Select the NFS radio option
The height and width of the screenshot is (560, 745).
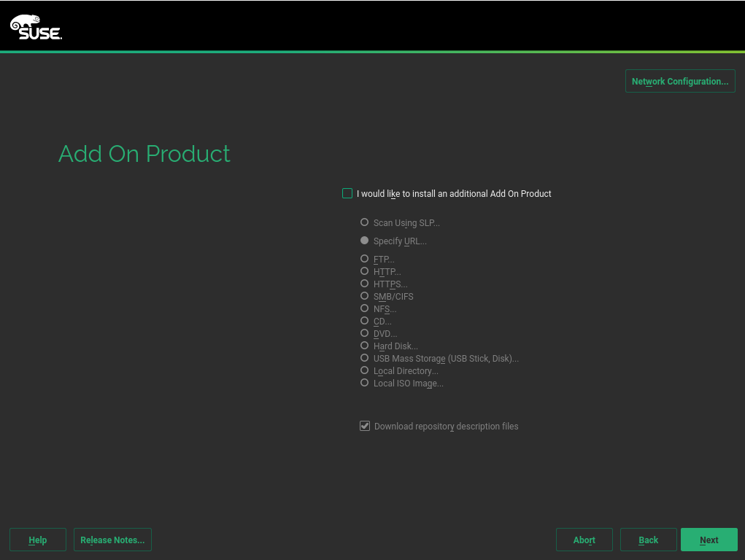365,308
